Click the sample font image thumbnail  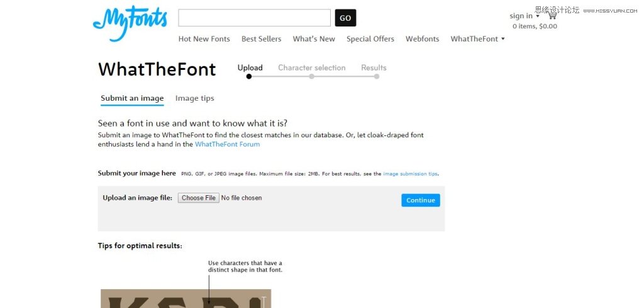click(x=186, y=299)
